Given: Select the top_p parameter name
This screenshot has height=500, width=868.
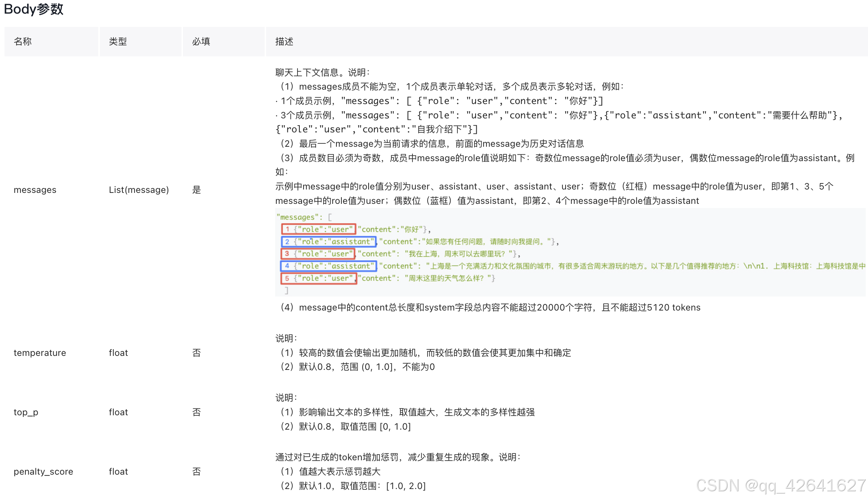Looking at the screenshot, I should pos(26,412).
